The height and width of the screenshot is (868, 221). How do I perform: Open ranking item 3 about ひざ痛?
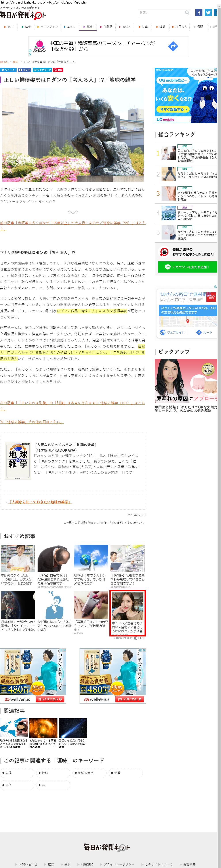(x=186, y=194)
